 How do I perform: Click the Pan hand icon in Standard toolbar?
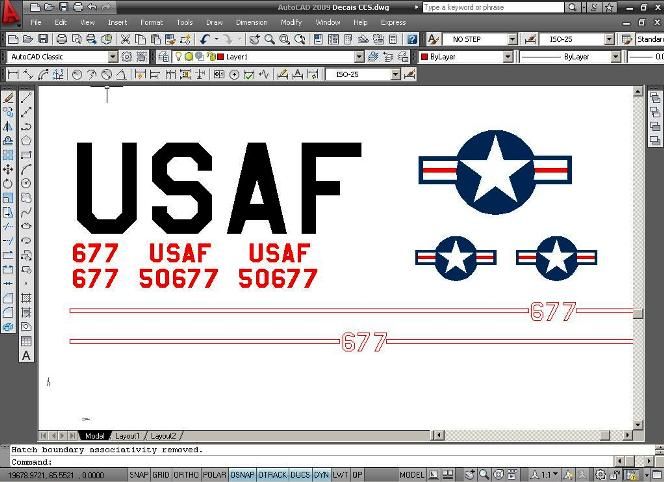254,39
